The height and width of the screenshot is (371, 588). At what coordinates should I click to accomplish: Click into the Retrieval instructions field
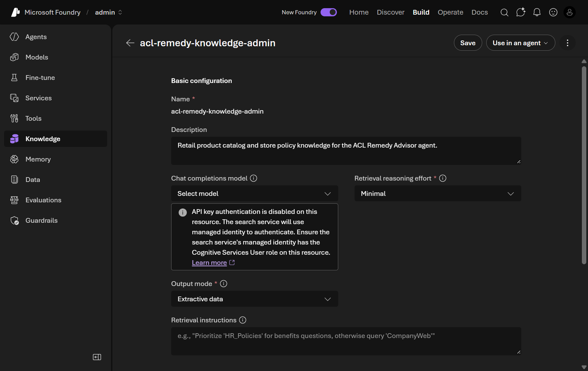point(346,341)
